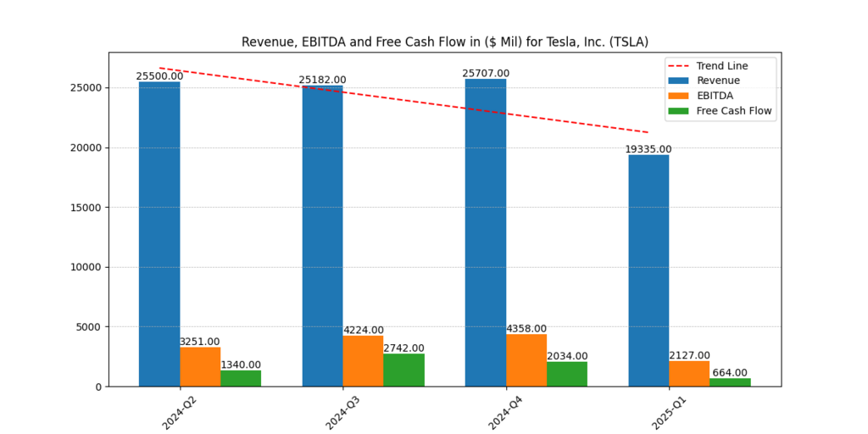Click the chart title text
The image size is (868, 434).
coord(445,42)
